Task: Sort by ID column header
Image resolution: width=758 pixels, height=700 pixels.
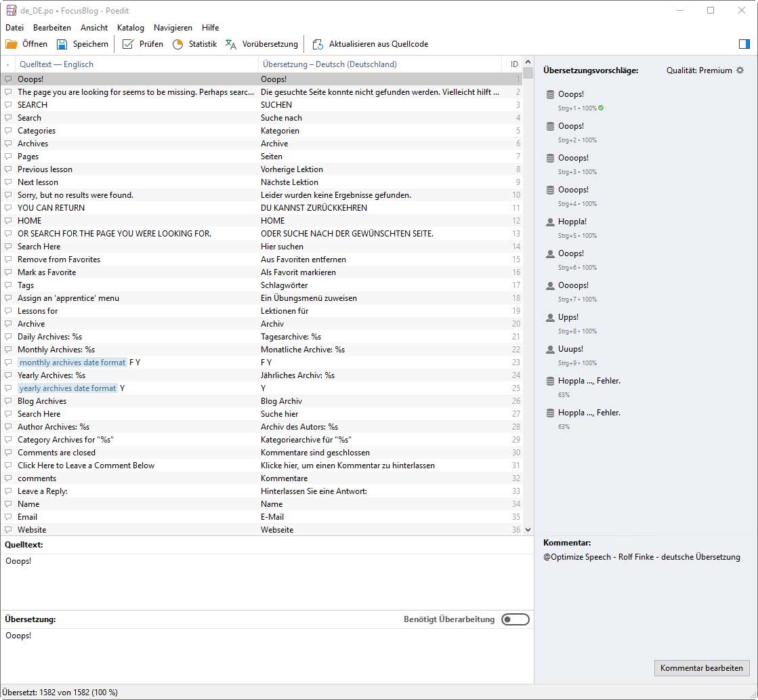Action: click(512, 64)
